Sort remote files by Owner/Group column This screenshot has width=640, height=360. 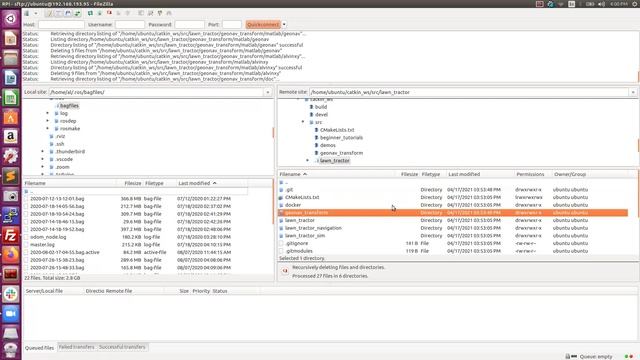click(570, 174)
